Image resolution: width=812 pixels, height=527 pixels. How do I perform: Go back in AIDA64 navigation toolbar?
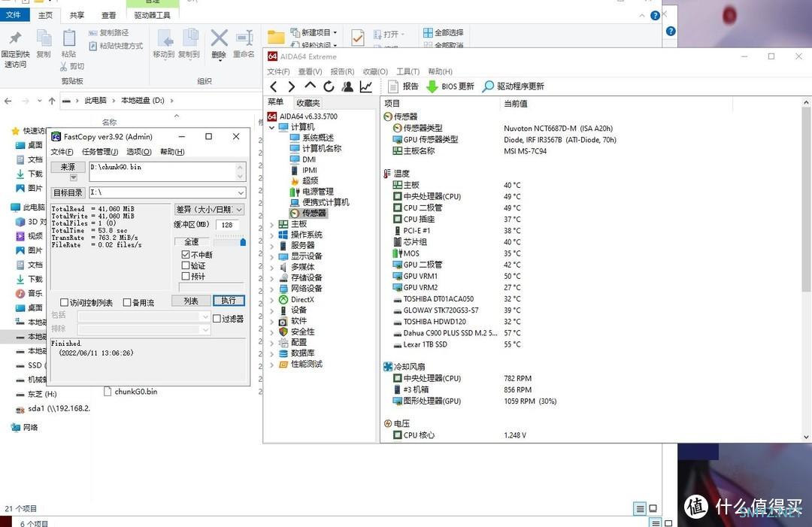tap(274, 86)
